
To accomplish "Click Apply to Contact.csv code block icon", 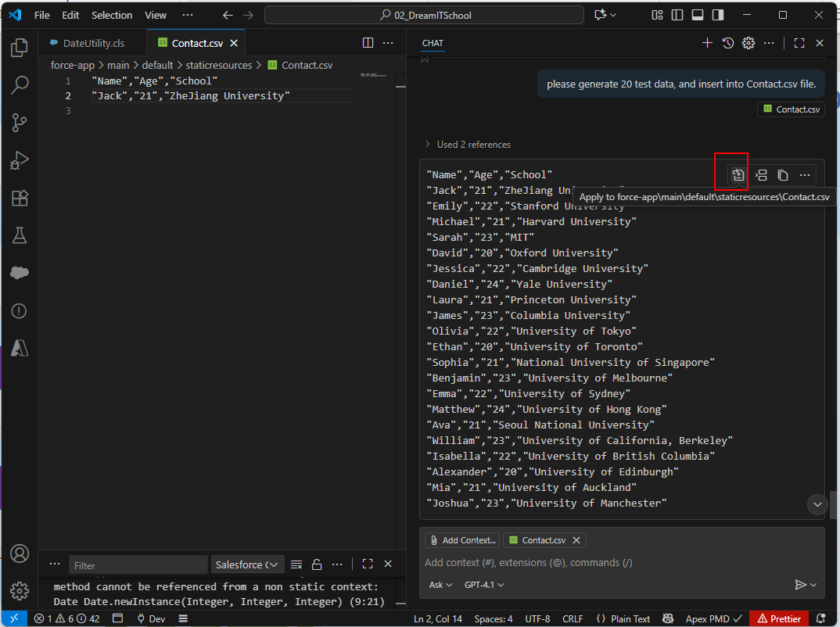I will coord(738,175).
